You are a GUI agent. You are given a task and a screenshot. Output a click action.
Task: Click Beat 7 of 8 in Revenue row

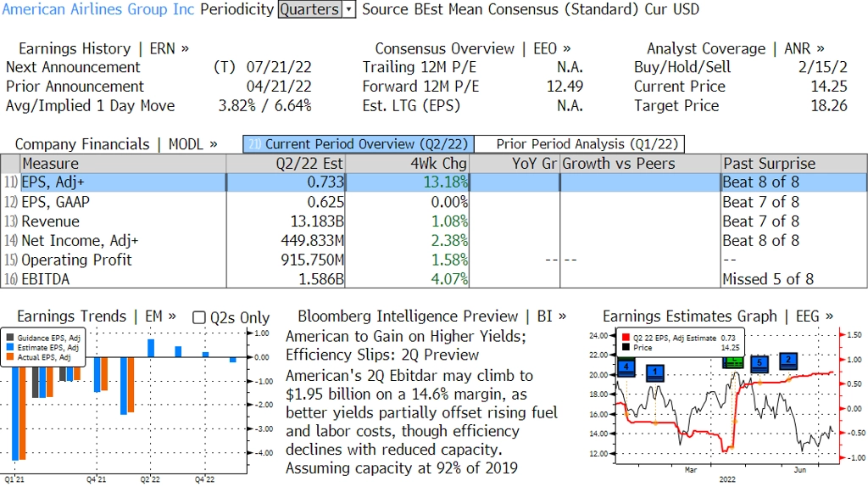(x=760, y=221)
